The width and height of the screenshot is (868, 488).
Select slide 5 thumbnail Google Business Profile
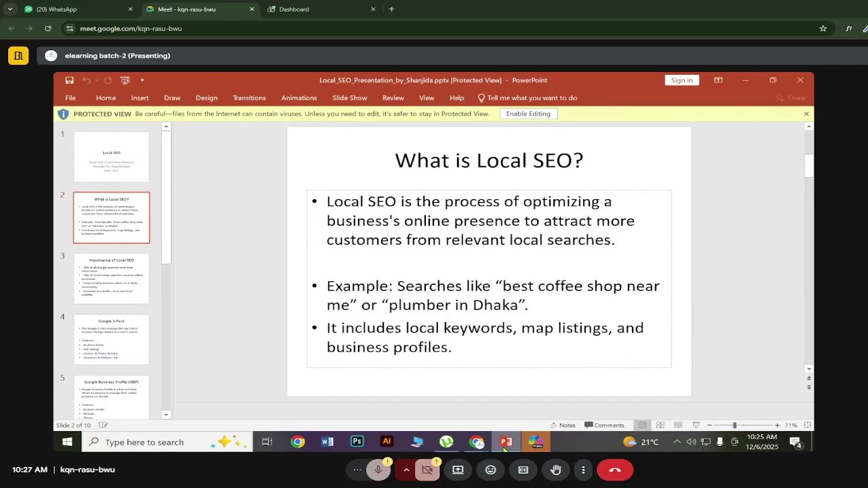111,397
